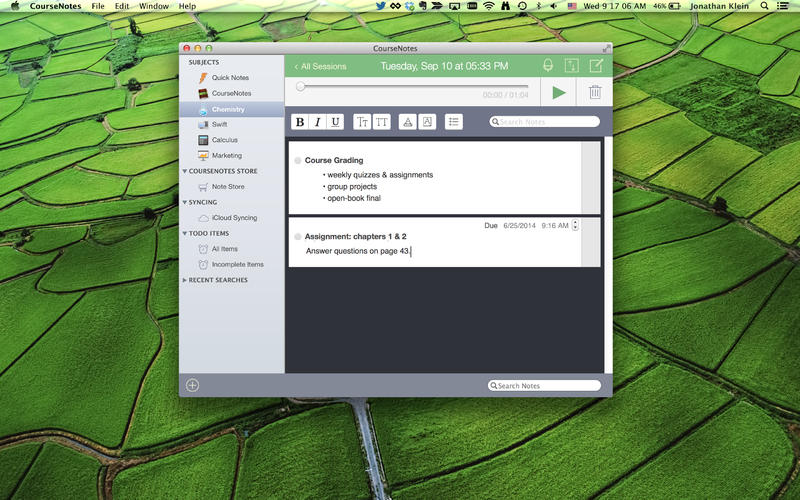Viewport: 800px width, 500px height.
Task: Click 'Answer questions on page 43' text
Action: [357, 251]
